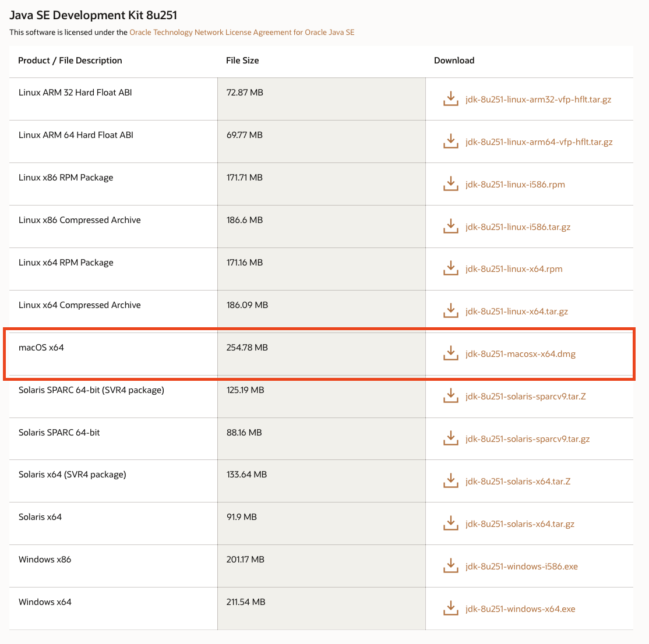Download jdk-8u251-windows-i586.exe link
The image size is (649, 644).
pyautogui.click(x=521, y=567)
